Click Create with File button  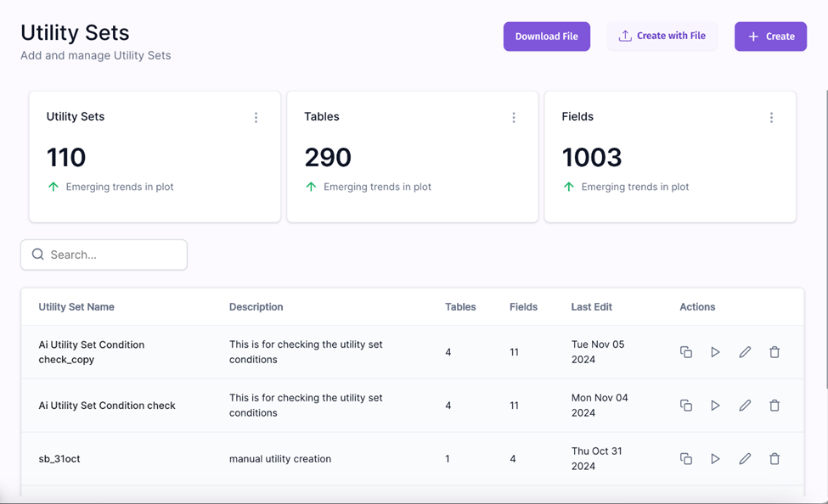click(662, 36)
